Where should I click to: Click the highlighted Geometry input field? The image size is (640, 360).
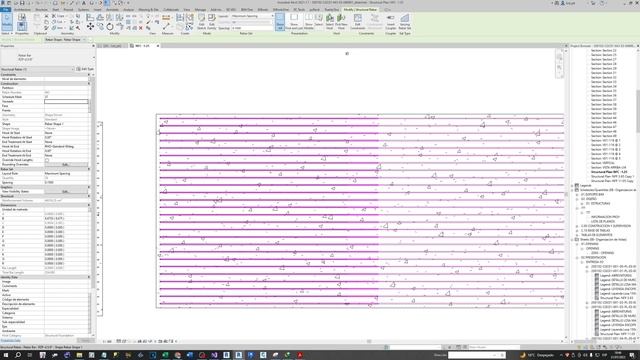coord(66,101)
